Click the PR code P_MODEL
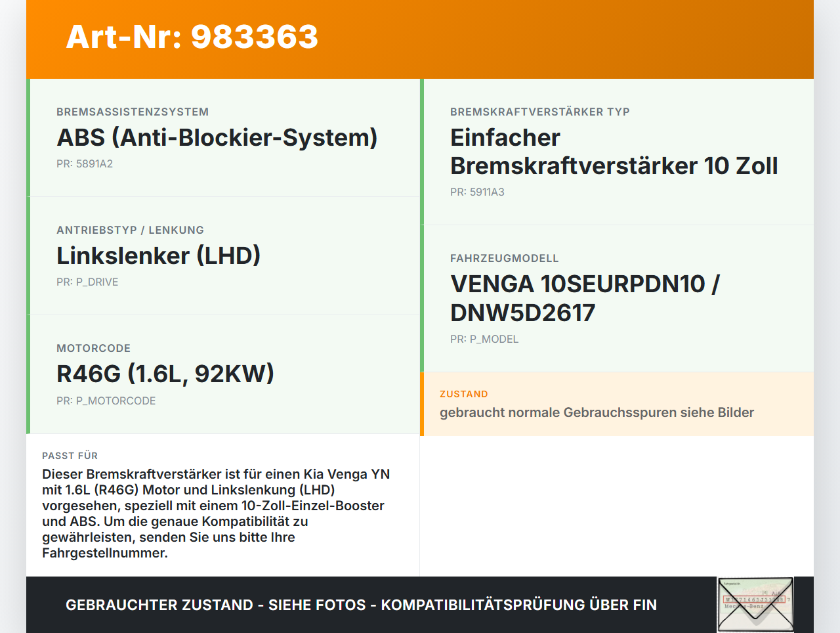840x633 pixels. tap(484, 339)
